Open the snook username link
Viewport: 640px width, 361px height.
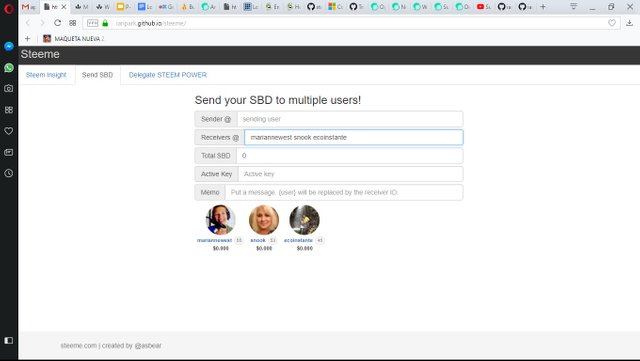click(x=258, y=240)
